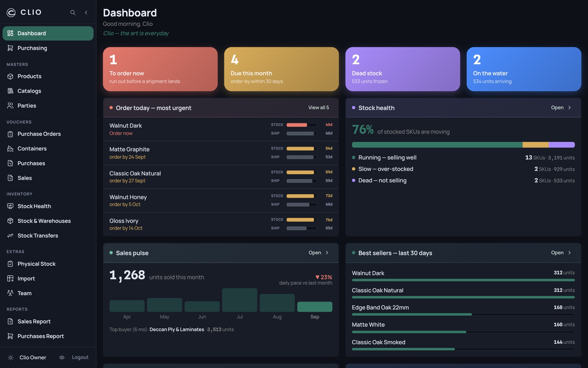Click the stock health segmented progress bar

(x=463, y=145)
